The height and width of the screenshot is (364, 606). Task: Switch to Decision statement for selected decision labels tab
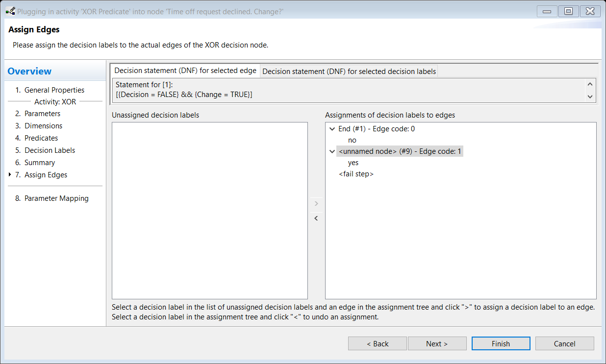coord(349,71)
